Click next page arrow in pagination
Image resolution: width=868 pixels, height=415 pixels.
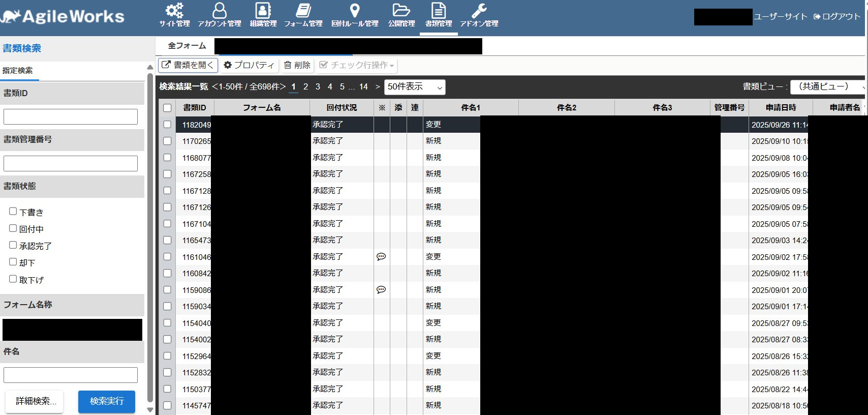[378, 87]
